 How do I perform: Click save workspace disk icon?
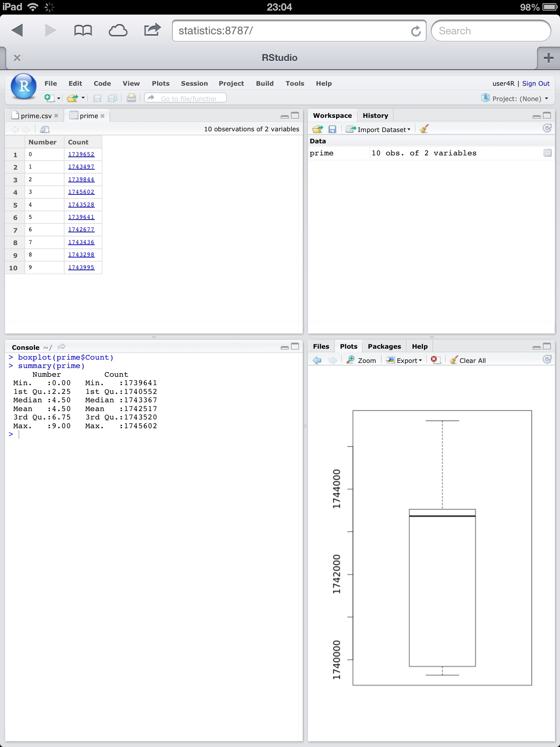332,129
